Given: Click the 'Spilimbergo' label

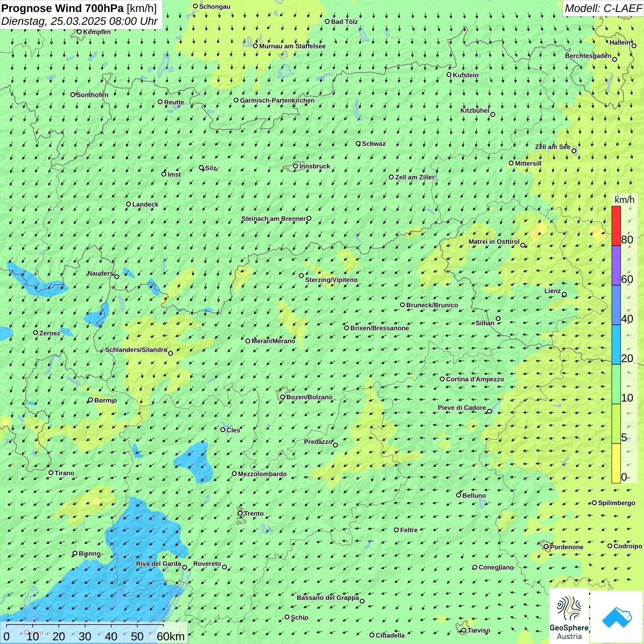Looking at the screenshot, I should (x=616, y=503).
